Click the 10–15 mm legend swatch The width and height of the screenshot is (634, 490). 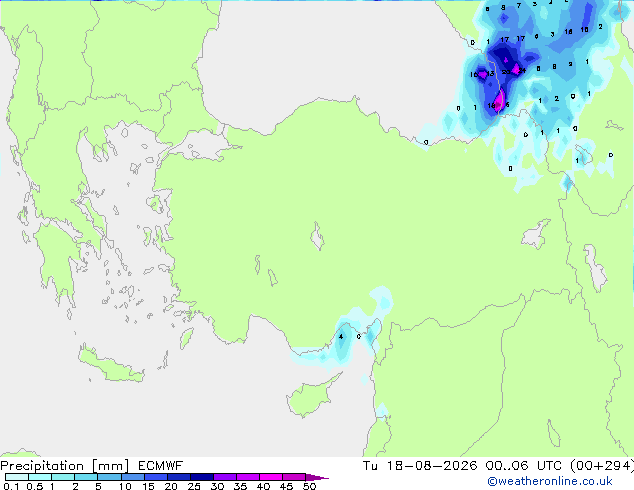(x=132, y=477)
